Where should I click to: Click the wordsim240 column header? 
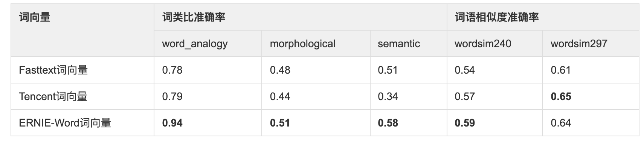tap(483, 44)
